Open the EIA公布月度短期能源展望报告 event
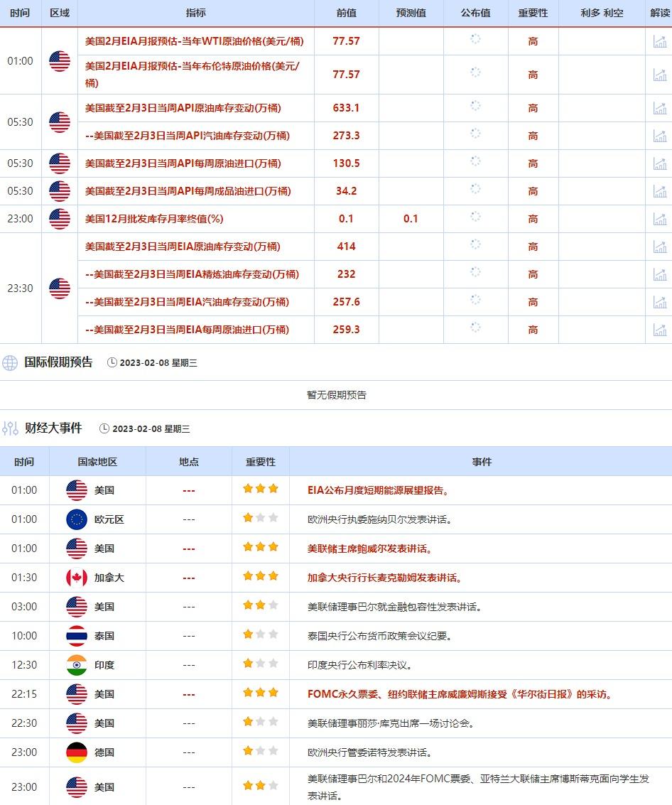The height and width of the screenshot is (805, 672). click(x=378, y=490)
